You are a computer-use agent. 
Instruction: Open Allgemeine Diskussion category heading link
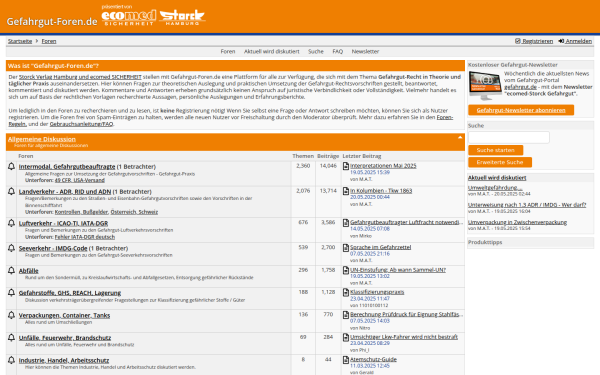point(42,139)
